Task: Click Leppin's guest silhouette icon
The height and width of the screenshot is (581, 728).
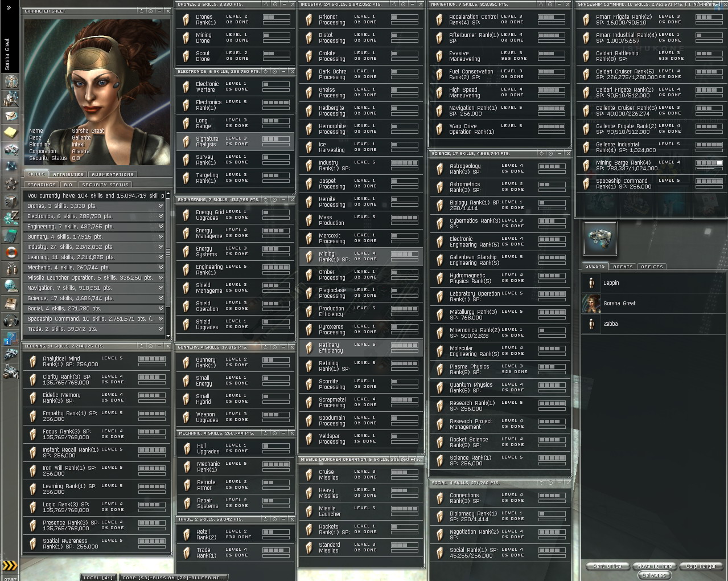Action: click(591, 283)
